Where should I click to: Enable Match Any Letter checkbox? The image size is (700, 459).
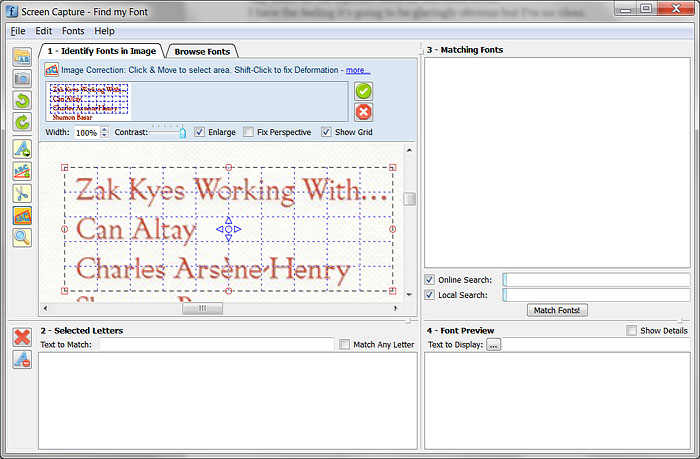point(344,344)
